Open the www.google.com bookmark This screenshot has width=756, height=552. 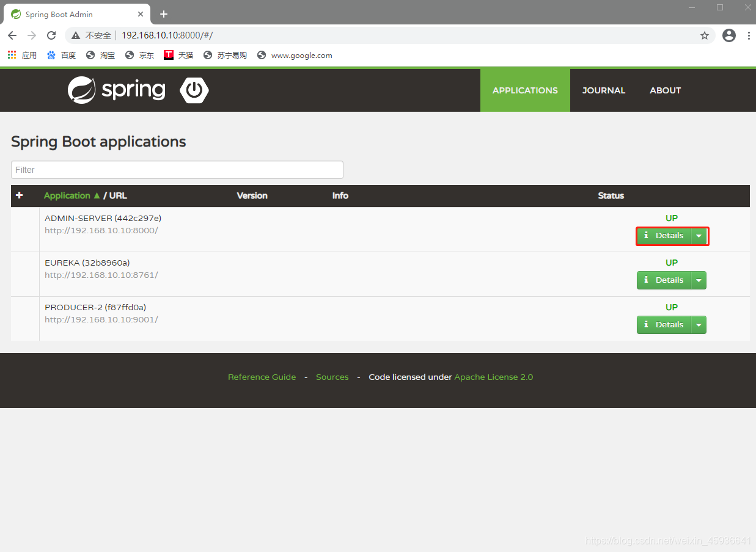[295, 55]
